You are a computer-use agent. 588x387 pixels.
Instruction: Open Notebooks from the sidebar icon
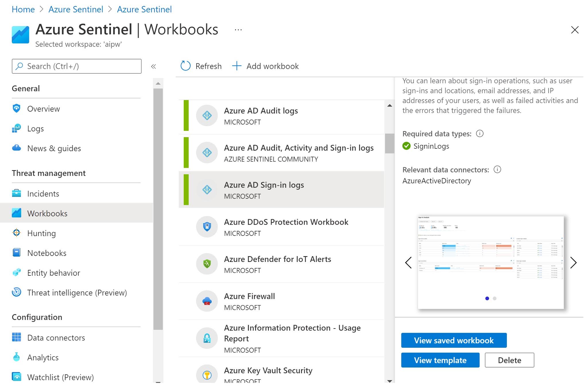click(17, 253)
